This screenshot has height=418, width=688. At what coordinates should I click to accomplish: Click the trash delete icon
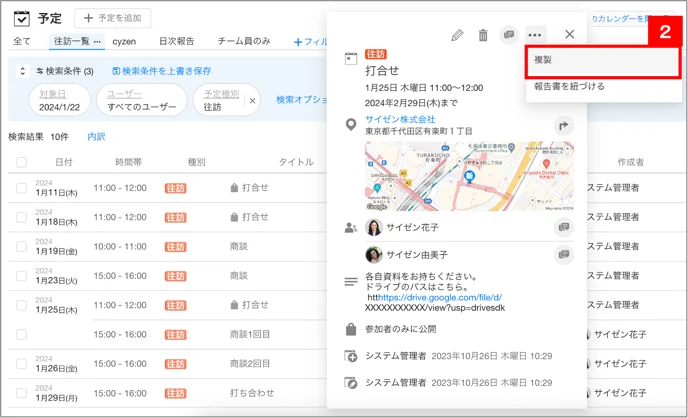tap(483, 35)
